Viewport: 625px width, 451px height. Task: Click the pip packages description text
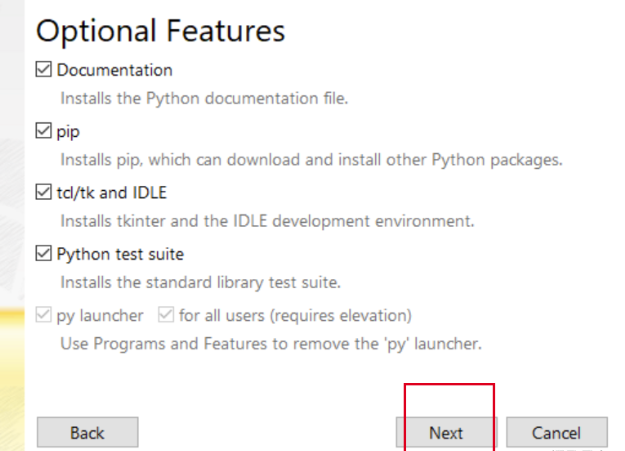(311, 160)
